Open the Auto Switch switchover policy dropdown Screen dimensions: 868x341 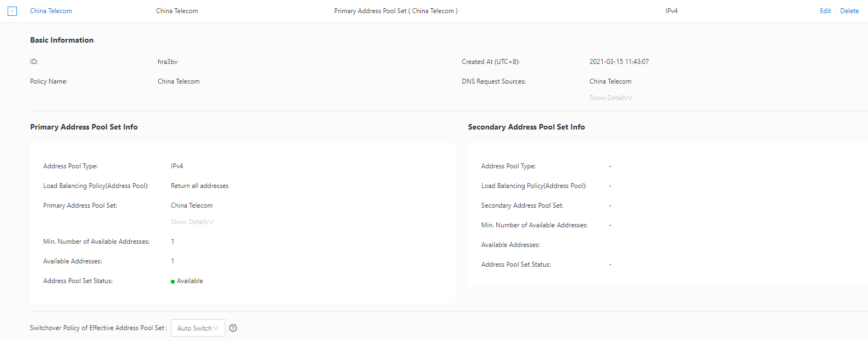(198, 328)
